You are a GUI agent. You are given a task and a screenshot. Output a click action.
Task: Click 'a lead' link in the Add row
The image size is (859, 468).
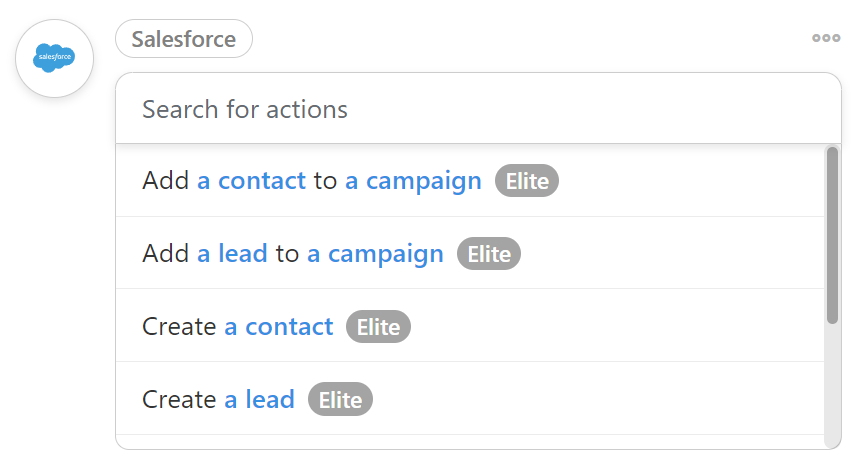coord(232,253)
